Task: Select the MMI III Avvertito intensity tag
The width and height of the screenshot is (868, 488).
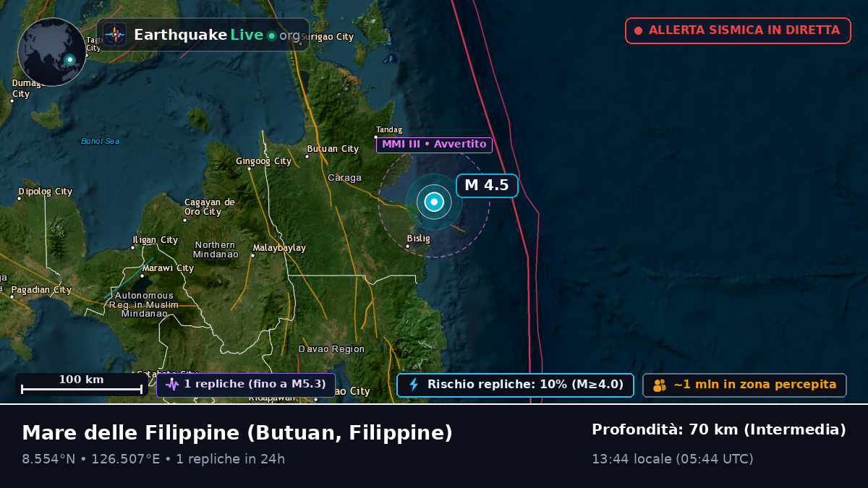Action: coord(434,145)
